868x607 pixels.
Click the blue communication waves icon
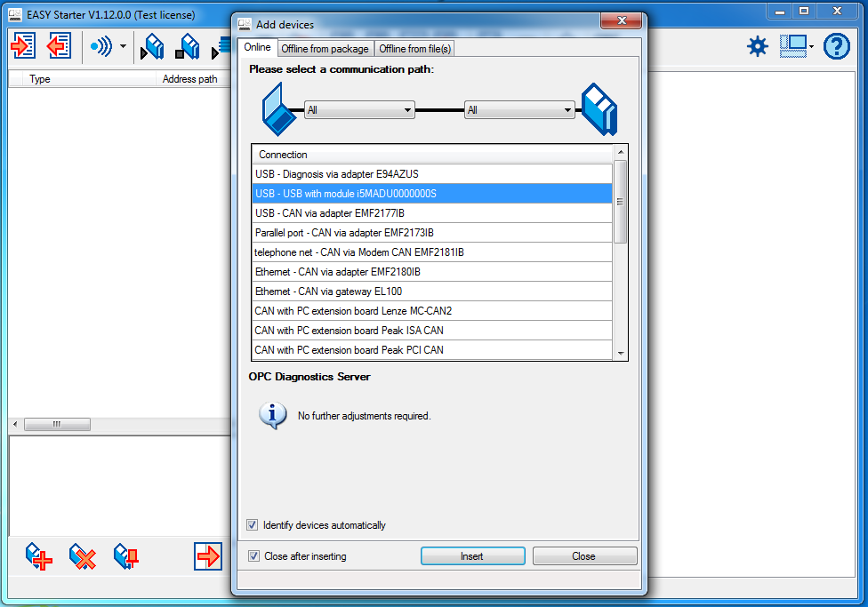click(101, 46)
